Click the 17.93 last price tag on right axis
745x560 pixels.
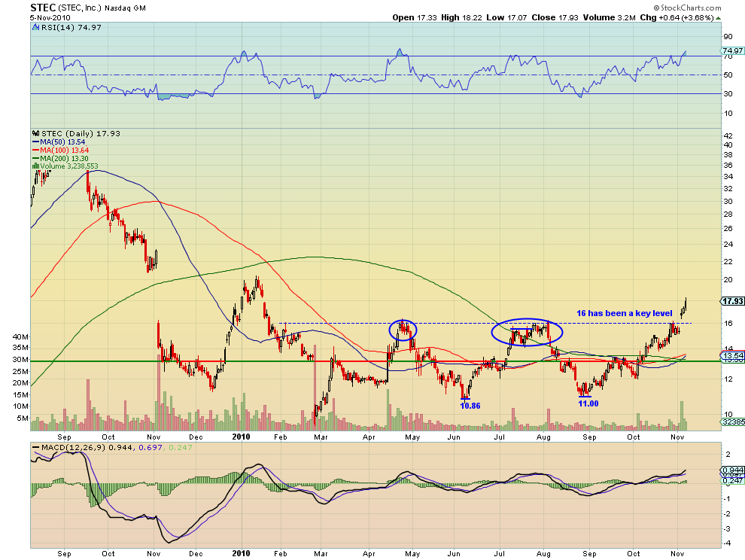(x=732, y=301)
